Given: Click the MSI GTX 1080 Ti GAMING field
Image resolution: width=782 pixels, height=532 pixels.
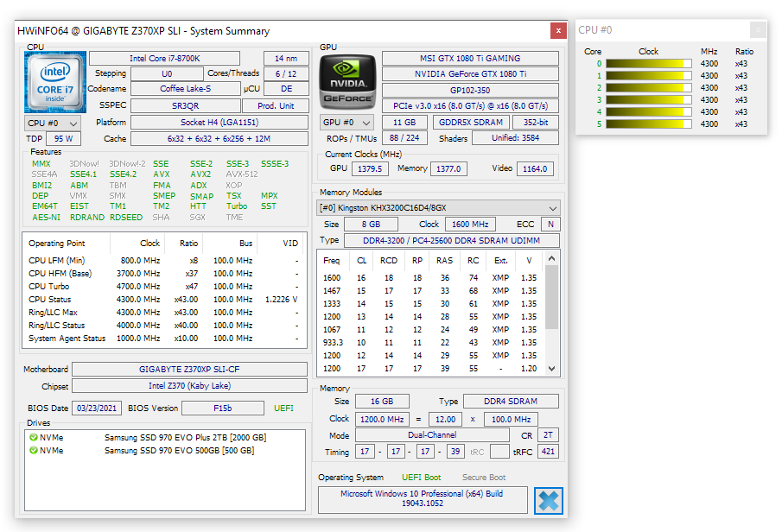Looking at the screenshot, I should coord(470,59).
